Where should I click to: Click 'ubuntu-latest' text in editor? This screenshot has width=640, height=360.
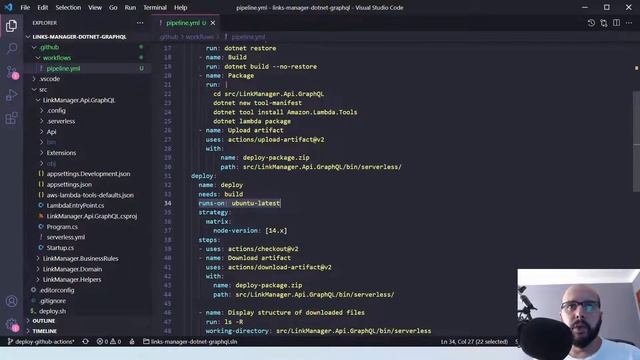tap(256, 203)
